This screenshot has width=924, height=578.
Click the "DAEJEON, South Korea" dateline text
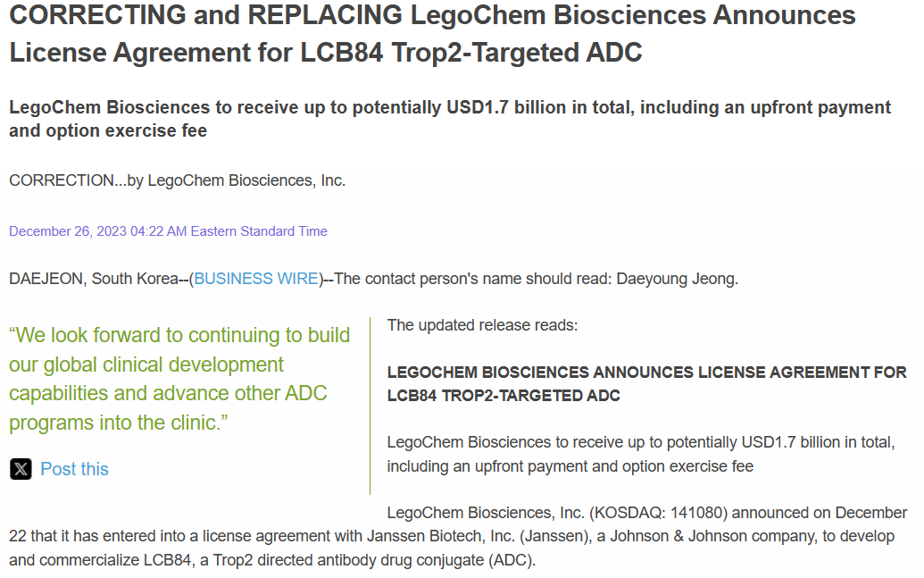[94, 279]
